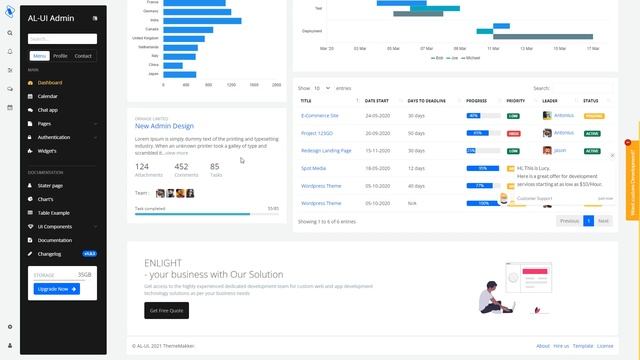Screen dimensions: 640x360
Task: Click Jason's avatar in Redesign Landing Page row
Action: point(547,151)
